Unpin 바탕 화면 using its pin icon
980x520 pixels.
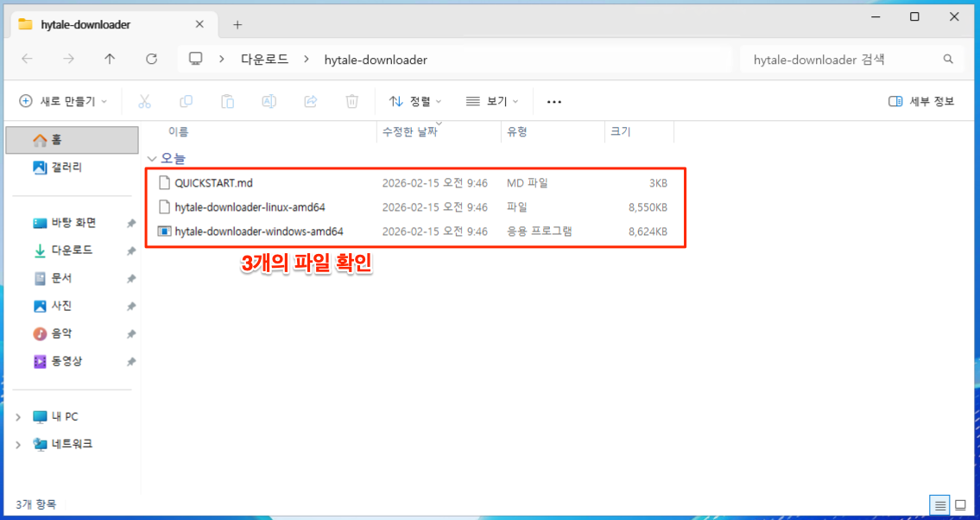(131, 223)
